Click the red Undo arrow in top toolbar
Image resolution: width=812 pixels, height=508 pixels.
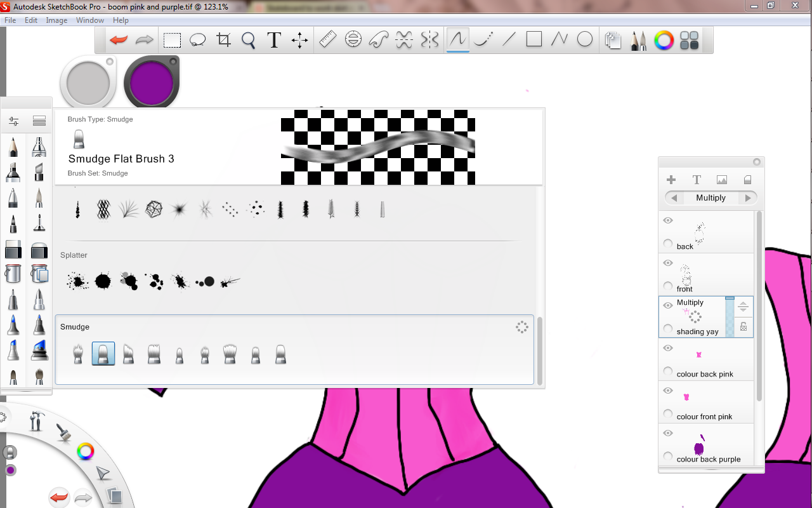tap(119, 40)
